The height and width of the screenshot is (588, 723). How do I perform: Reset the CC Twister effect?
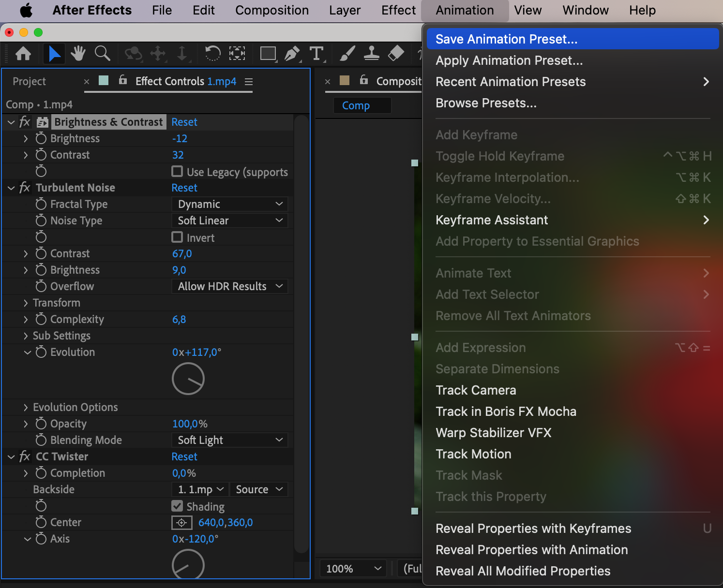point(184,456)
